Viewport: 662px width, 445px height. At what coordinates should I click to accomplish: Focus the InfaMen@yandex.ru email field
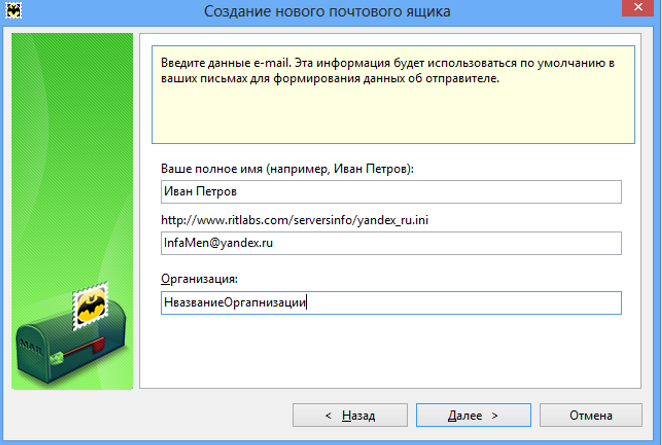point(390,243)
